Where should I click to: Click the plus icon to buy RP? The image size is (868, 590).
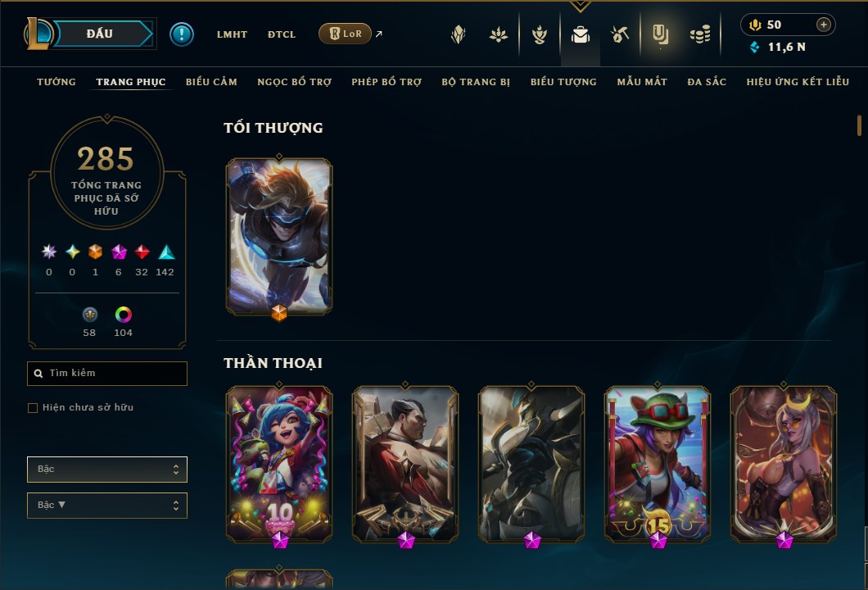pos(823,25)
